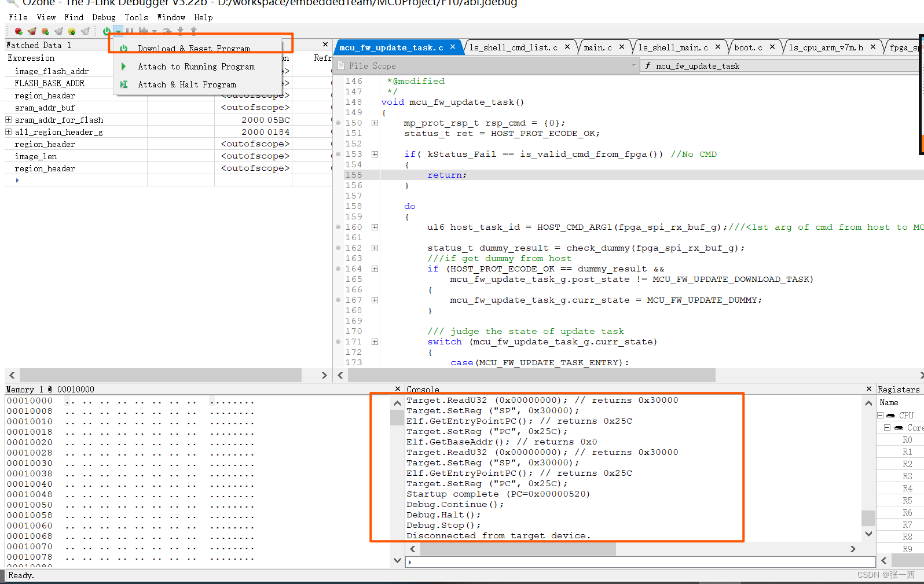Select Attach & Halt Program
Image resolution: width=924 pixels, height=584 pixels.
click(197, 85)
